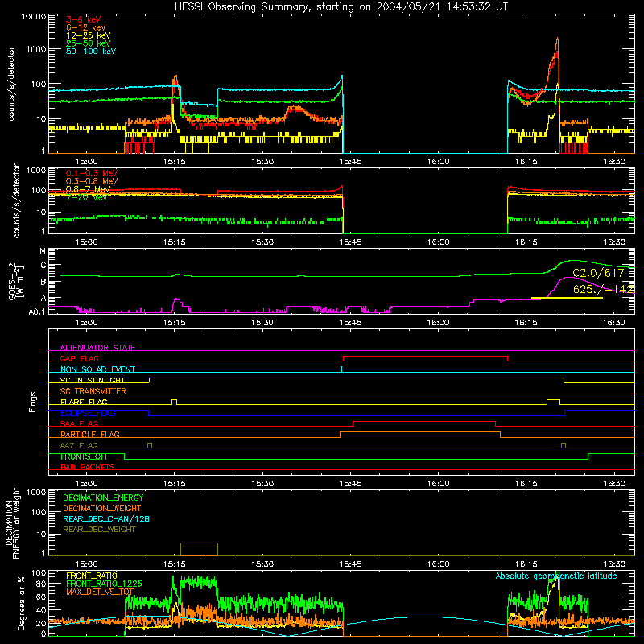
Task: Select the C2.0/617 flare annotation
Action: coord(598,273)
